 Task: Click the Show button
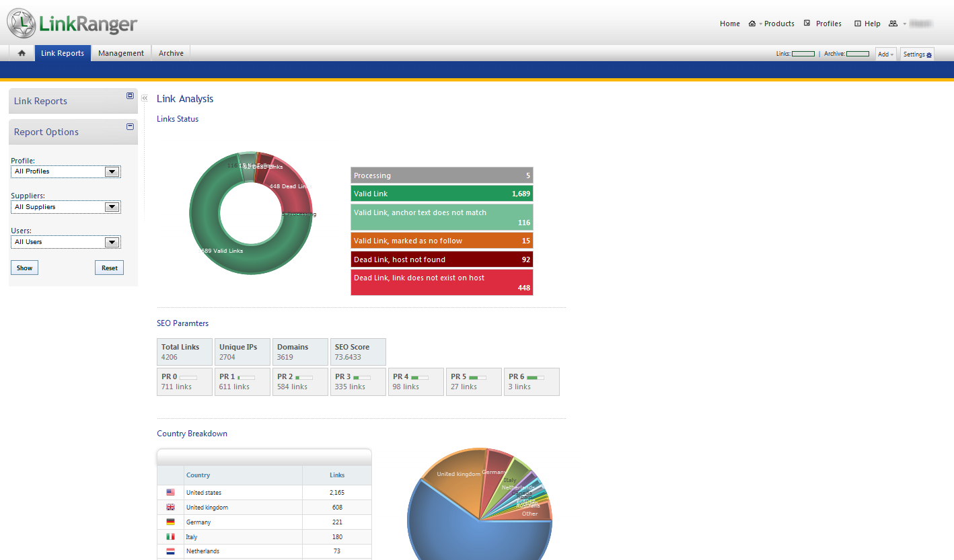pos(24,268)
